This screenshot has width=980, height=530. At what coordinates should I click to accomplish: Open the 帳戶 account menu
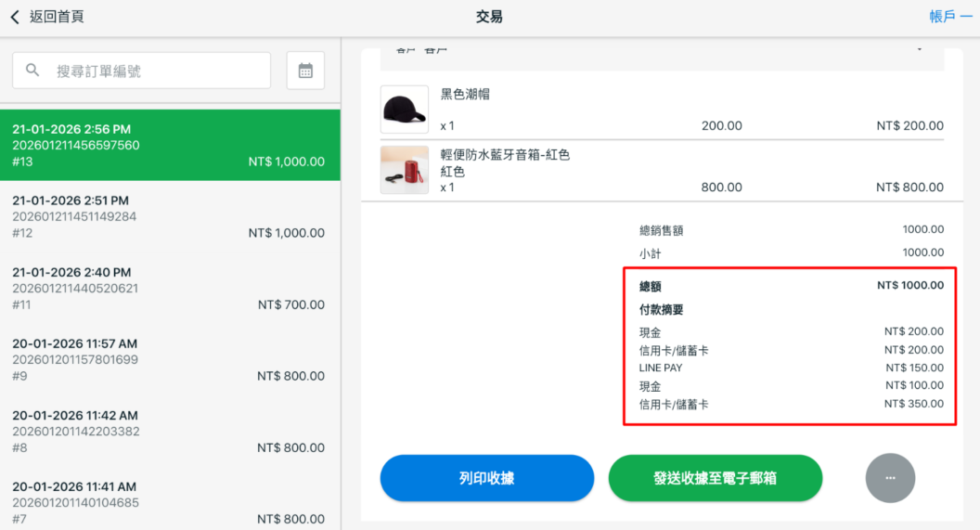click(949, 17)
